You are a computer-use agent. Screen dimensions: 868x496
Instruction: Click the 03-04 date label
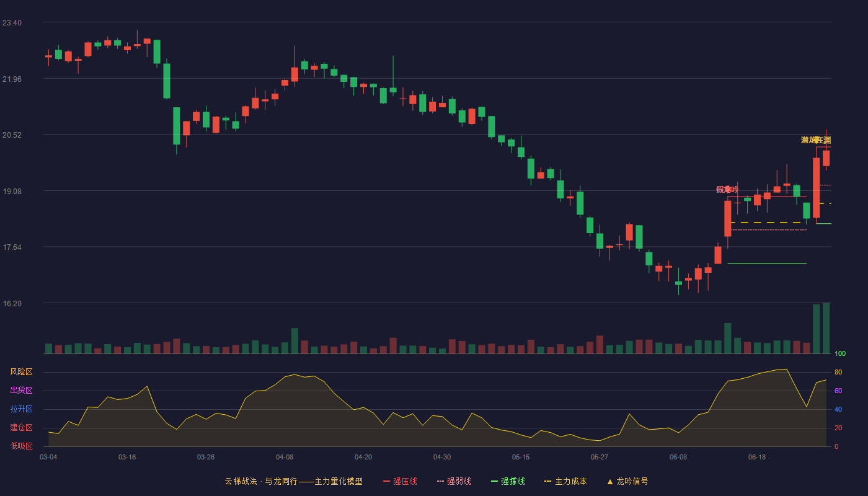coord(48,457)
